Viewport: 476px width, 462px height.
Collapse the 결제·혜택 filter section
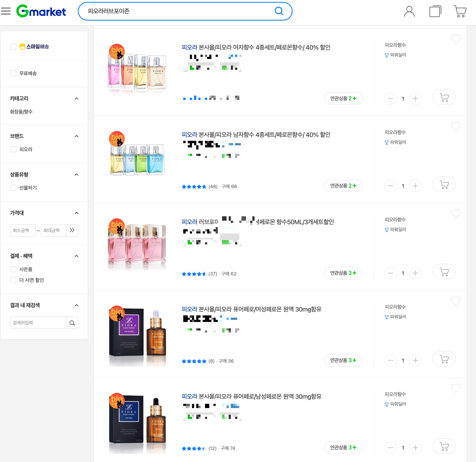[x=76, y=256]
